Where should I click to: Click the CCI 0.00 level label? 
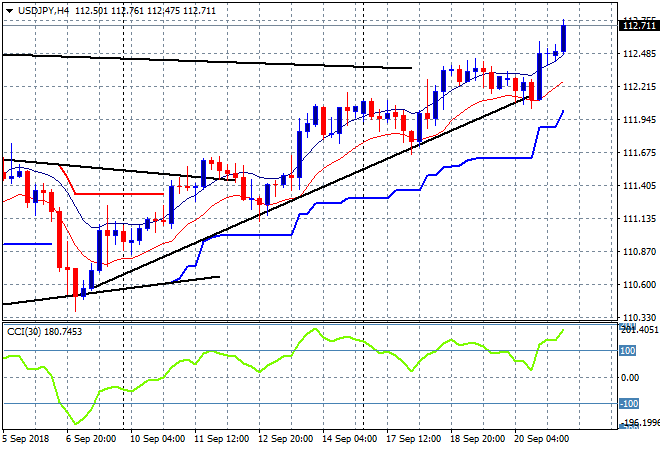630,378
